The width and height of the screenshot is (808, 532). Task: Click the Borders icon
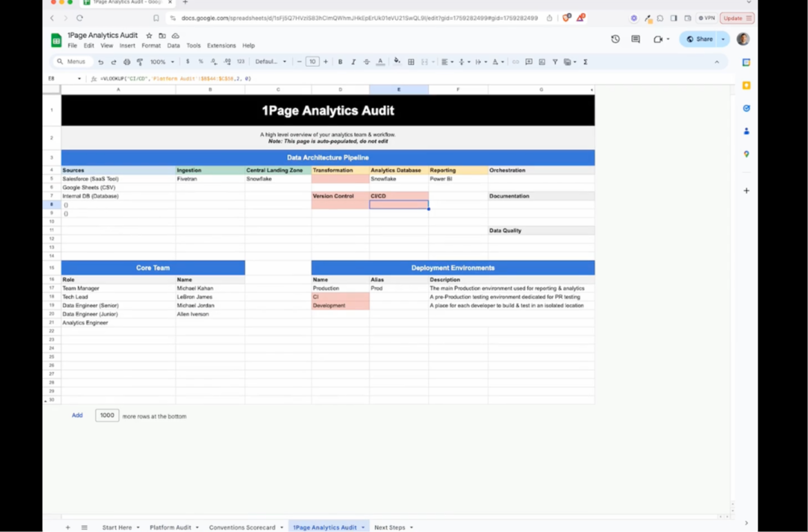click(x=411, y=61)
